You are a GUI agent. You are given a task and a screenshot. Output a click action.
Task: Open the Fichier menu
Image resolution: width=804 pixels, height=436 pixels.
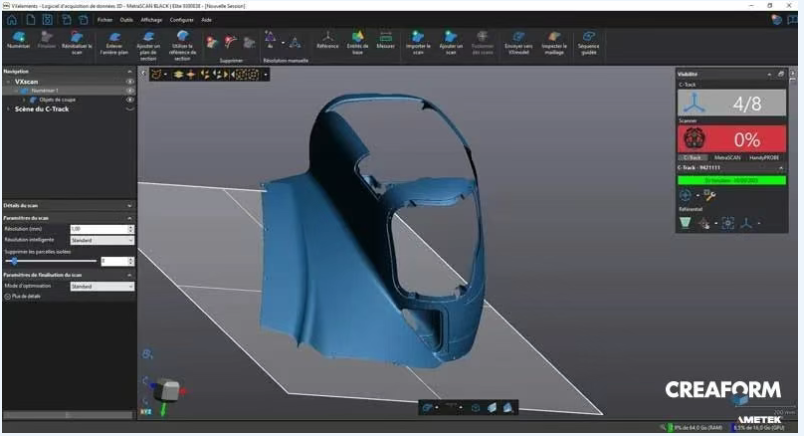[105, 20]
